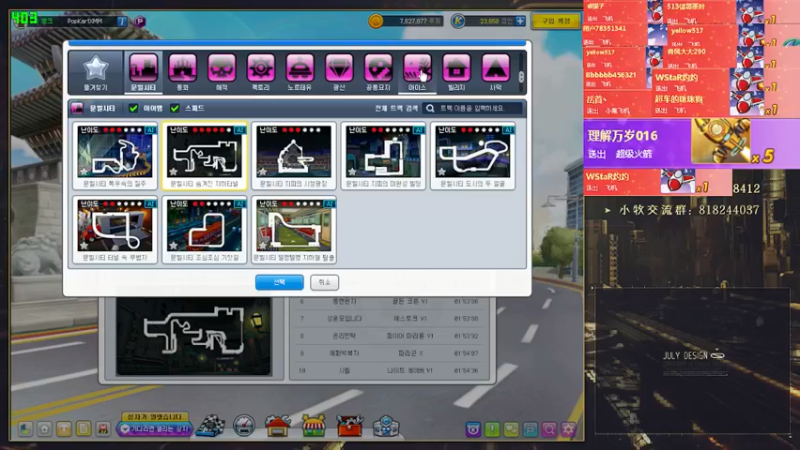The image size is (800, 450).
Task: Open the 즐겨찾기 favorites star tab
Action: [x=95, y=72]
